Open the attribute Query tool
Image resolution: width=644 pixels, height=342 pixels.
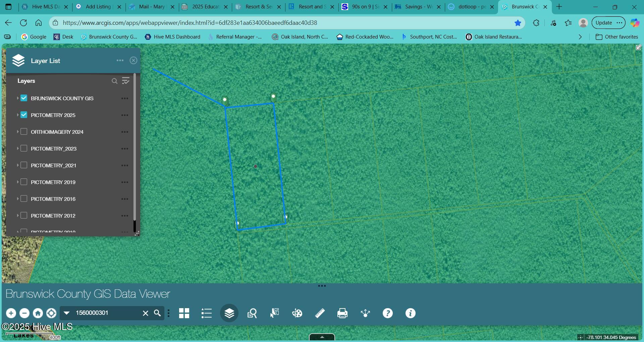(x=252, y=313)
